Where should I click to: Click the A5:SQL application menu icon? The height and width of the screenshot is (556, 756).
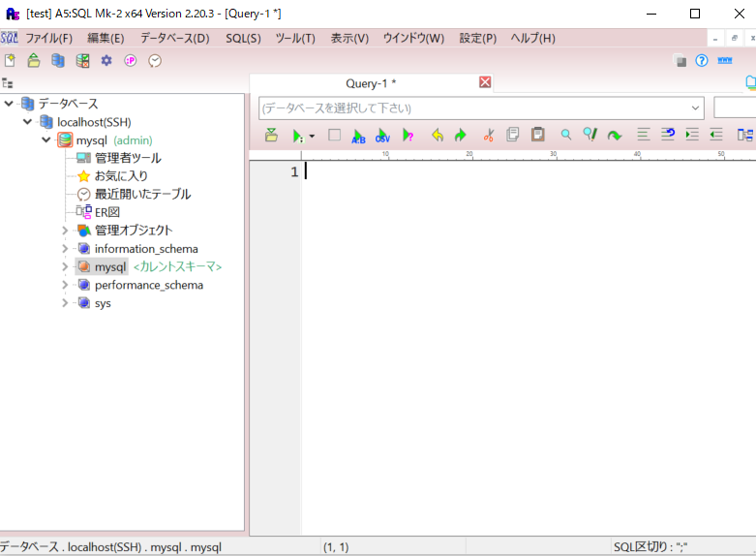[9, 38]
